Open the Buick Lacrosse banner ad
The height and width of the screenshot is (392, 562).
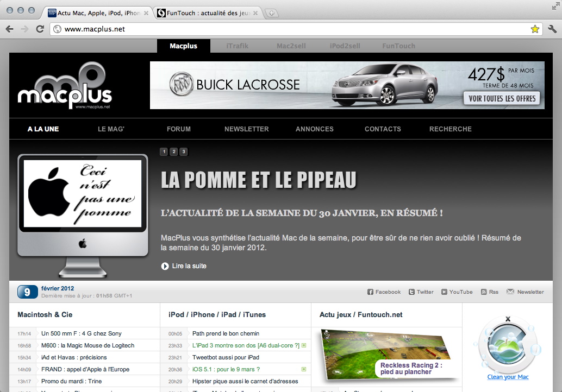coord(347,85)
